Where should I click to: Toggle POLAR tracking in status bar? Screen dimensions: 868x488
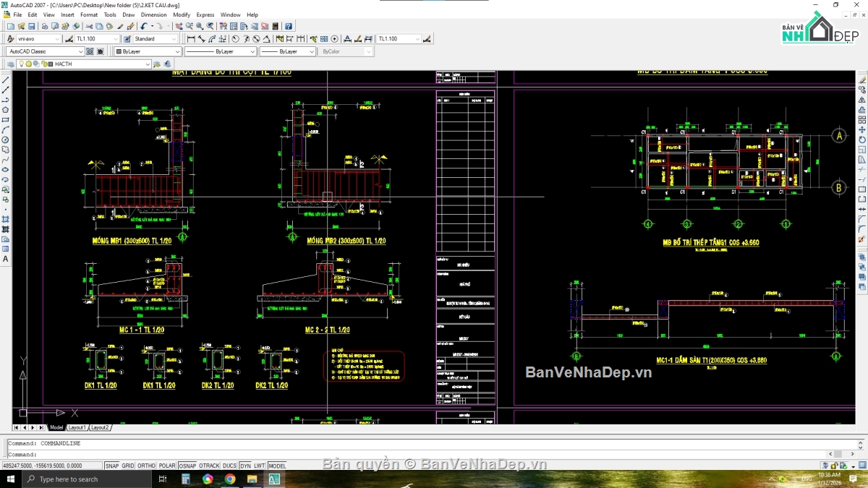pyautogui.click(x=167, y=466)
